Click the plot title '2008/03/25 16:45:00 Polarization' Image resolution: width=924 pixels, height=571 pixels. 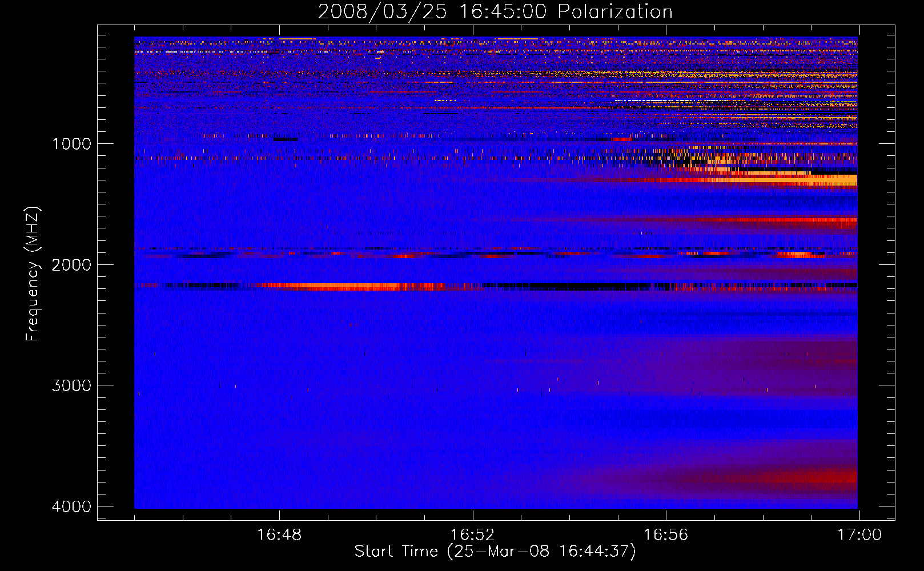pos(495,11)
